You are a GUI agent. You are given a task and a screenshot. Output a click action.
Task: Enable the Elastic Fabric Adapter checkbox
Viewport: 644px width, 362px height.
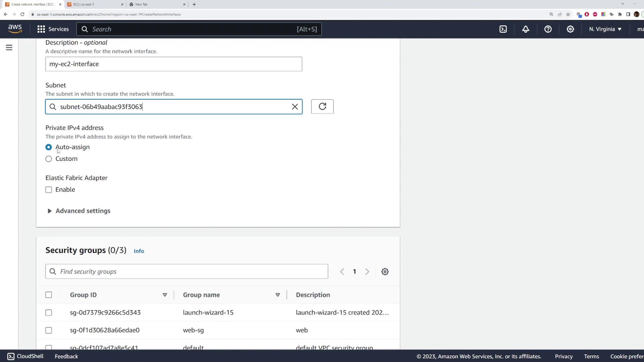[49, 190]
